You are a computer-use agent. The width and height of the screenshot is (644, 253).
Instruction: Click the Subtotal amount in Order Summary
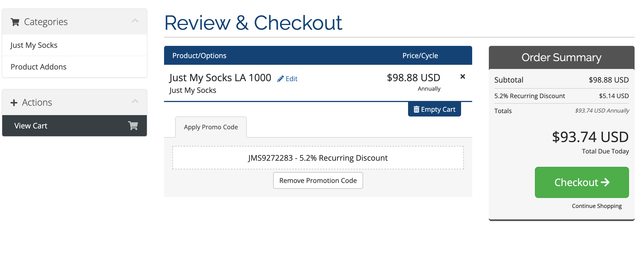click(x=609, y=80)
